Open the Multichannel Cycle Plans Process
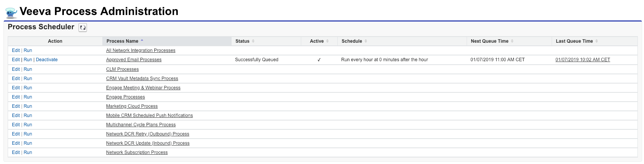Screen dimensions: 644x164 (x=141, y=125)
